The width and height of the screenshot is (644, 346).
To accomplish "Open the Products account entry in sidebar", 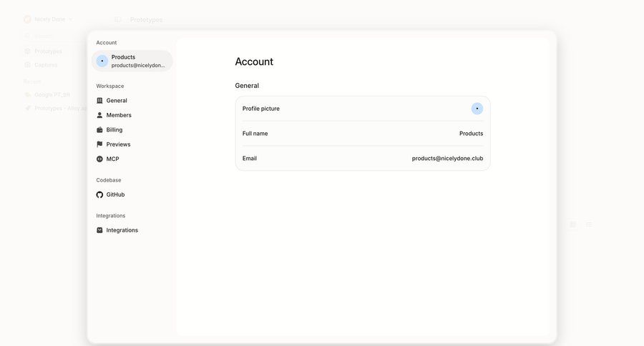I will 132,61.
